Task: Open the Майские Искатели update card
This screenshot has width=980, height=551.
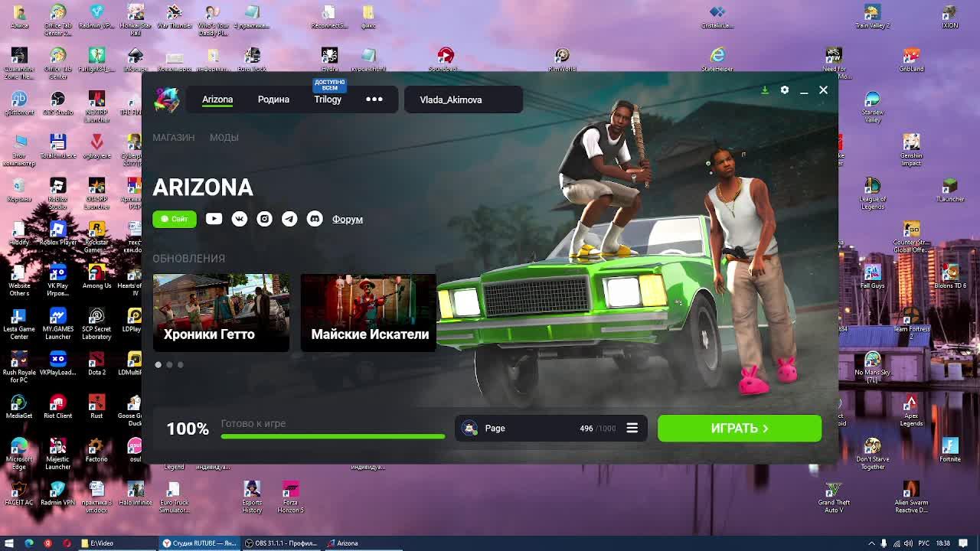Action: click(368, 312)
